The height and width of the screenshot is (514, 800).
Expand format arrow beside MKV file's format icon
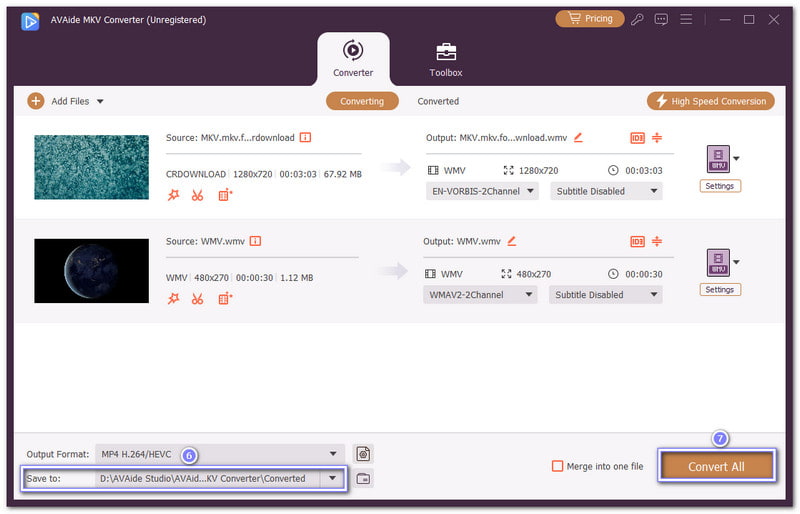pyautogui.click(x=736, y=159)
